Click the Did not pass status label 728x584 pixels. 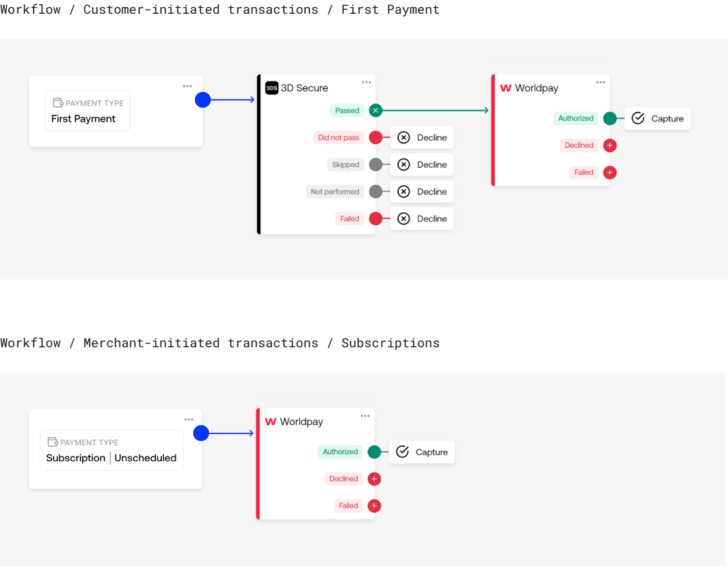pos(339,138)
